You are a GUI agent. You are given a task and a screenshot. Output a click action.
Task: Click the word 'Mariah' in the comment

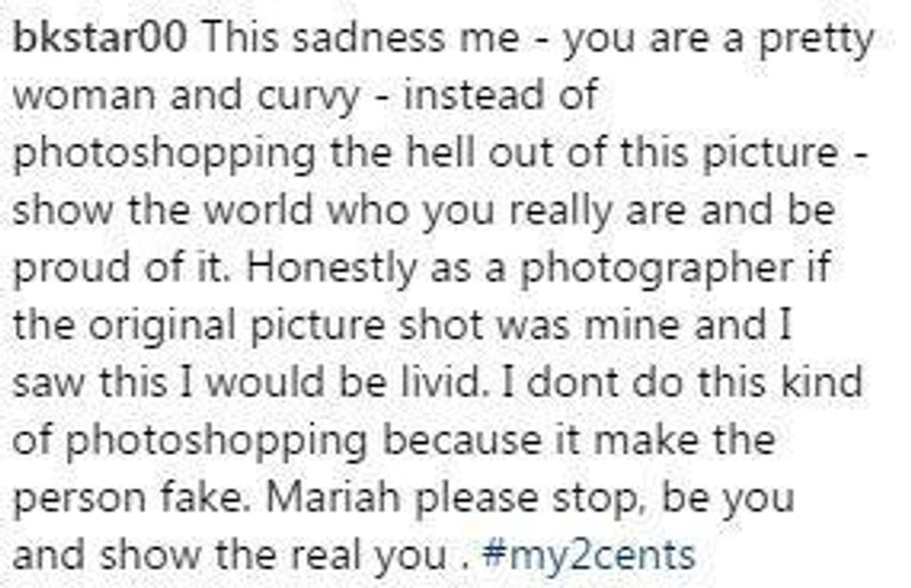tap(333, 498)
